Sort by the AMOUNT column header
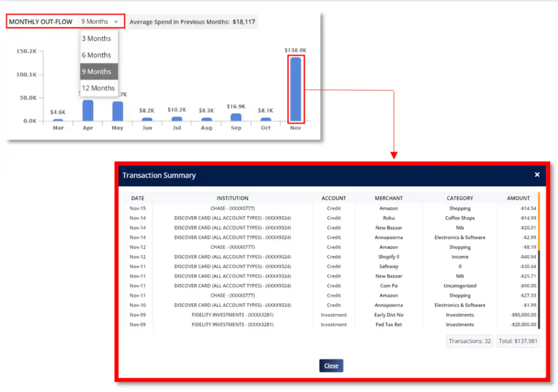558x392 pixels. pyautogui.click(x=518, y=198)
